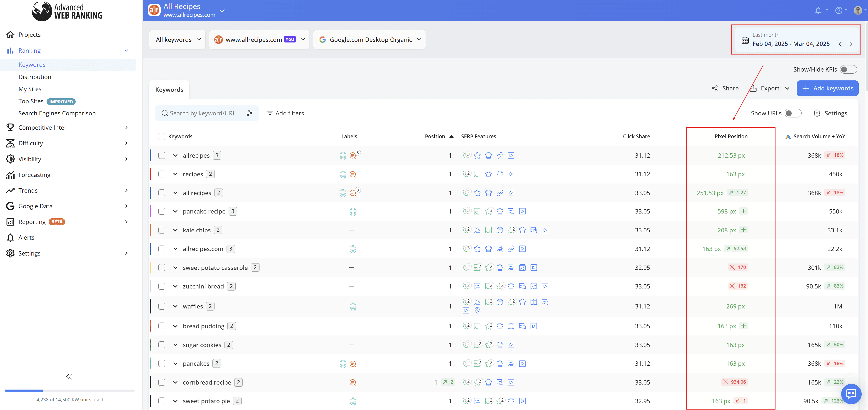Expand the allrecipes keyword row

coord(175,155)
